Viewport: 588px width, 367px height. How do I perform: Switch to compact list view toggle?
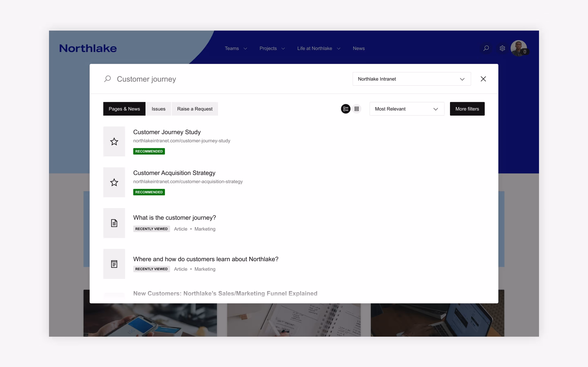coord(356,109)
